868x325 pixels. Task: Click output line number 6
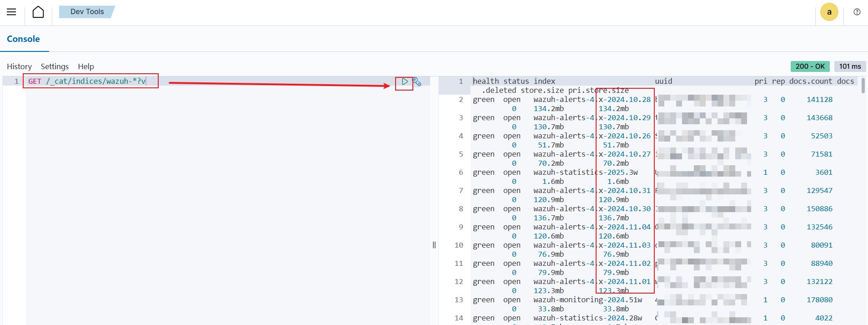pyautogui.click(x=461, y=172)
